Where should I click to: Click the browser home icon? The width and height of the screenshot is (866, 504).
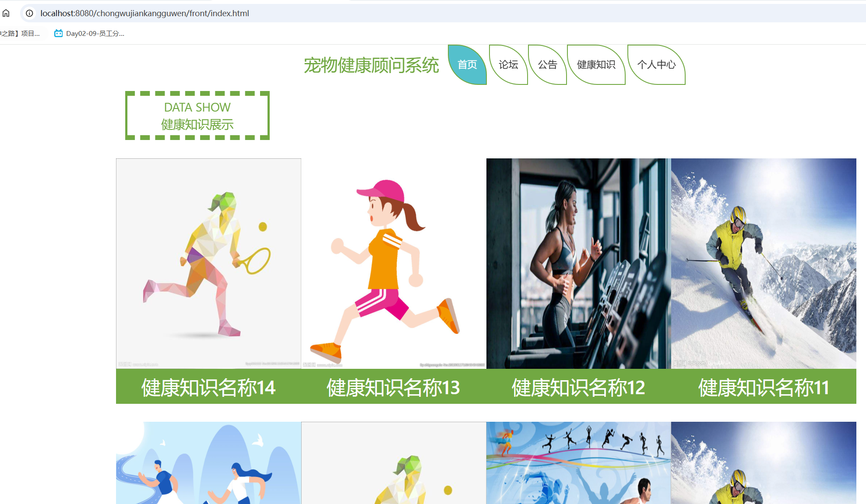pyautogui.click(x=6, y=13)
